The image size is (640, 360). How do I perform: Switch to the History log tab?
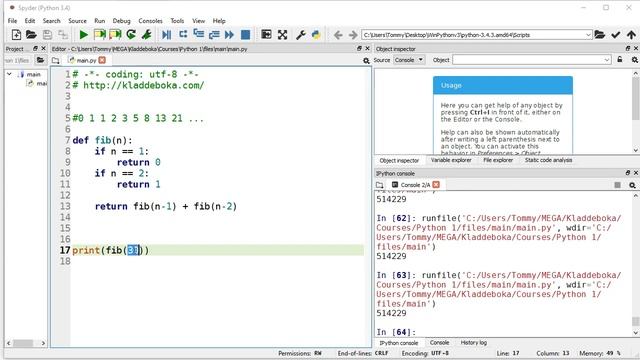[473, 342]
